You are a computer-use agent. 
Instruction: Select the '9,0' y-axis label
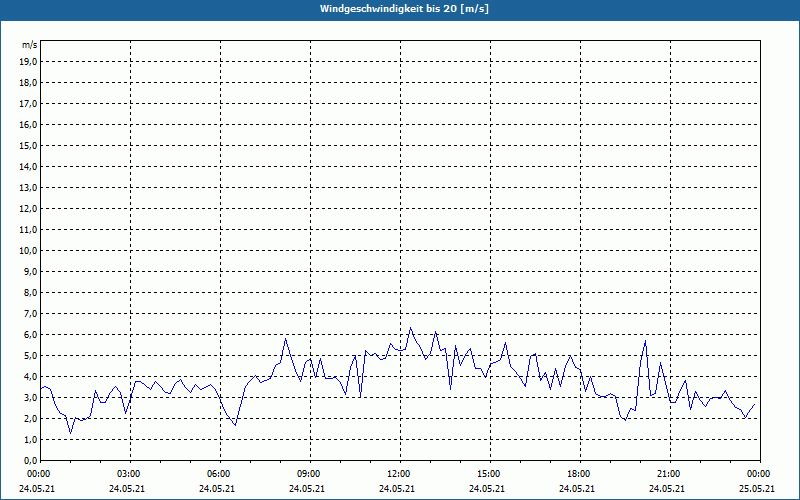point(31,271)
